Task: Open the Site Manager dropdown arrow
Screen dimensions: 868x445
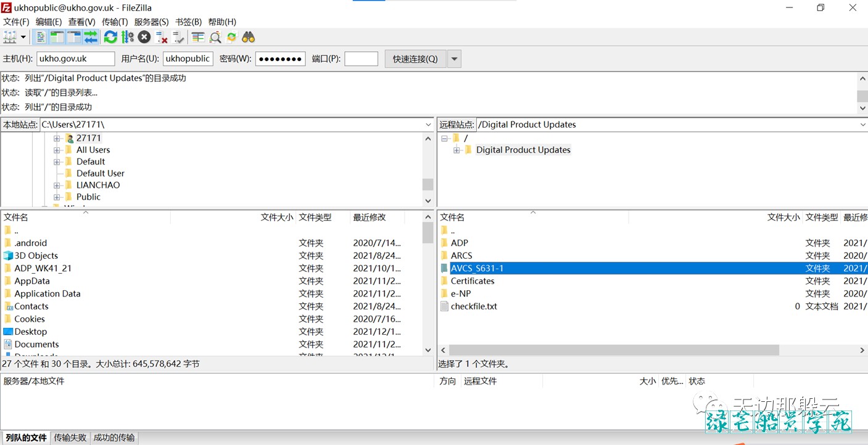Action: click(23, 38)
